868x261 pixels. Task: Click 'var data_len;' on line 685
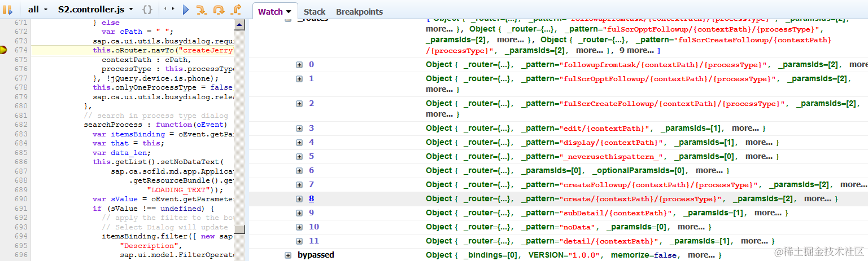pyautogui.click(x=121, y=153)
